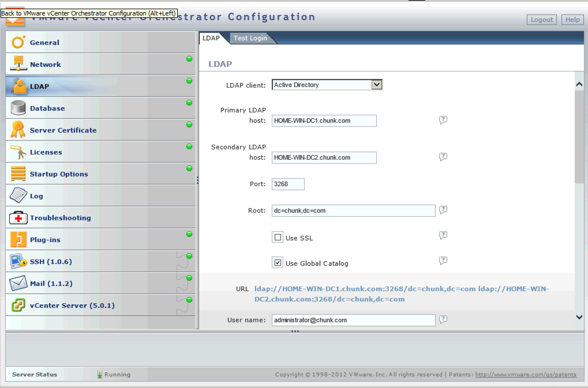Click the Logout button
This screenshot has height=388, width=588.
click(x=541, y=20)
